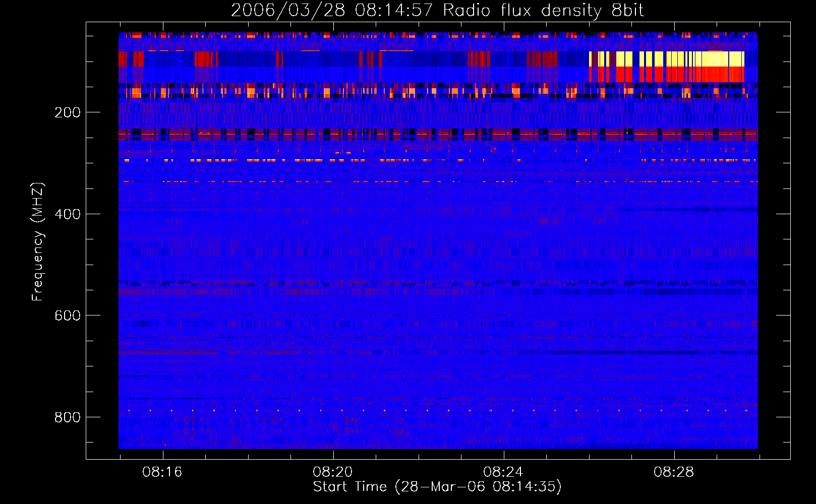The width and height of the screenshot is (816, 504).
Task: Click the 200 frequency tick label
Action: coord(68,112)
